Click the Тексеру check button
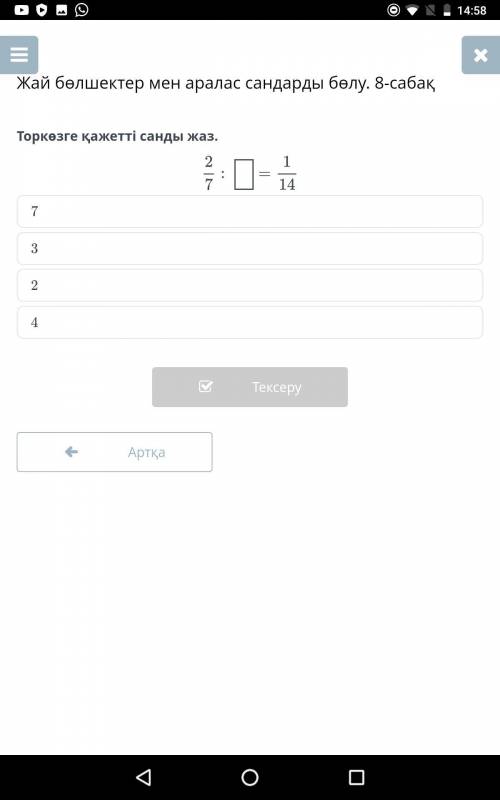Image resolution: width=500 pixels, height=800 pixels. coord(250,387)
